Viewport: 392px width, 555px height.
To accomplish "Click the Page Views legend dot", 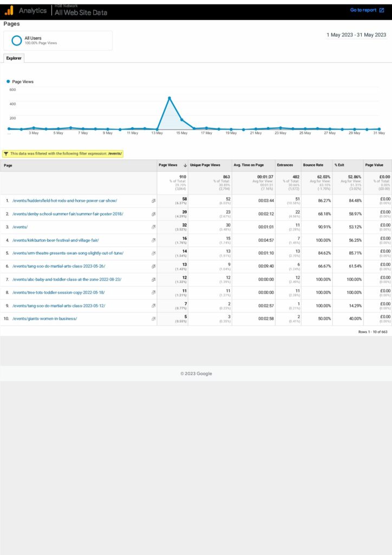I will (8, 82).
